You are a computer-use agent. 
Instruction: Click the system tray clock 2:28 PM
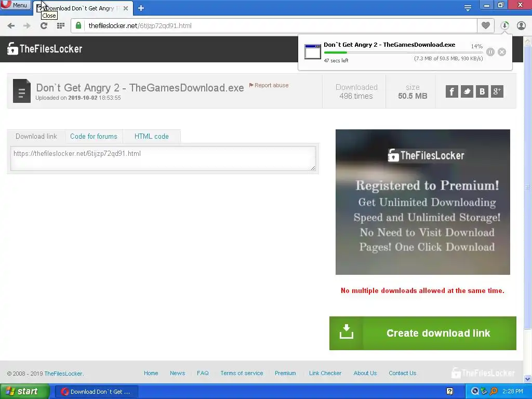pos(513,392)
